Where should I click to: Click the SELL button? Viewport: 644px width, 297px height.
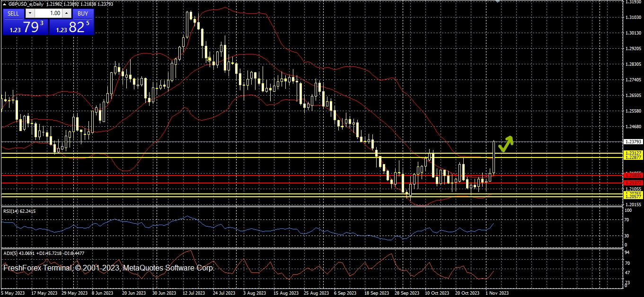(13, 14)
